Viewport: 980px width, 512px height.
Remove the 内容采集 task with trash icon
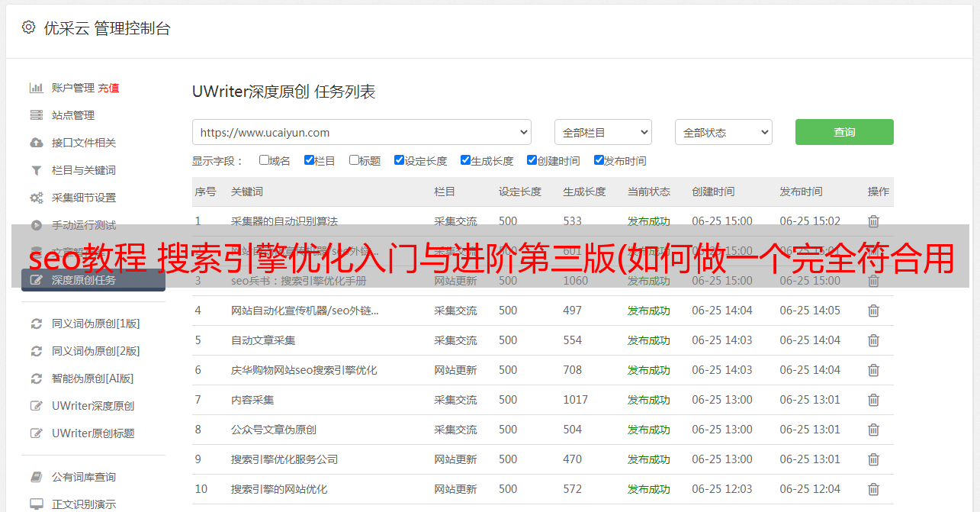pyautogui.click(x=873, y=400)
